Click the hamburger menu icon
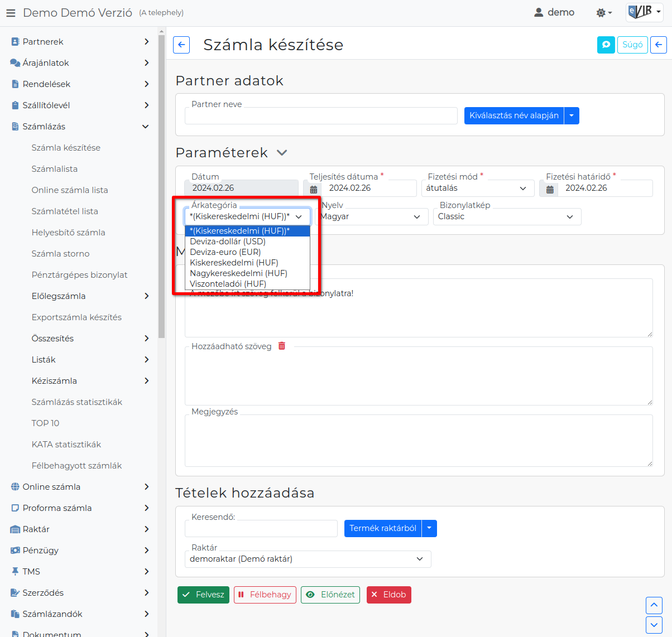 point(11,13)
